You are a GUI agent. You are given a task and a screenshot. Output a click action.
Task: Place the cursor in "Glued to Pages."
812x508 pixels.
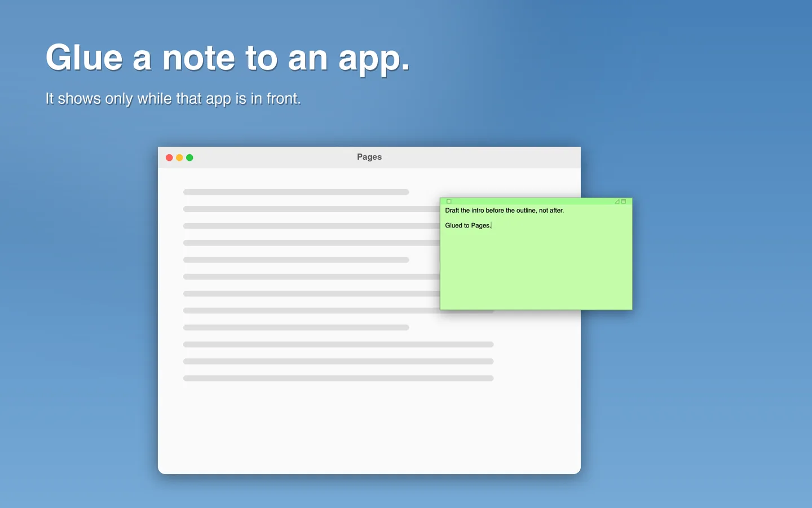pos(468,225)
